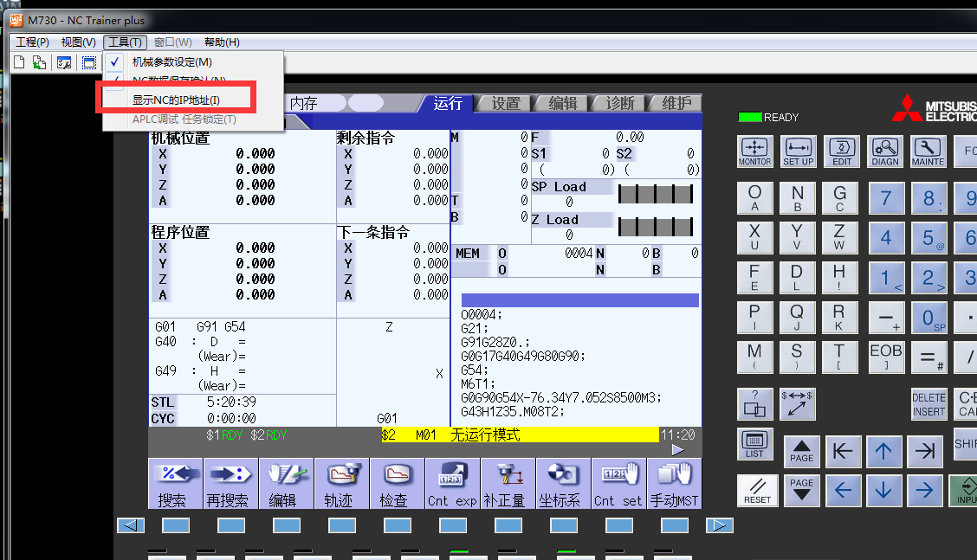Click the LIST key

coord(754,444)
